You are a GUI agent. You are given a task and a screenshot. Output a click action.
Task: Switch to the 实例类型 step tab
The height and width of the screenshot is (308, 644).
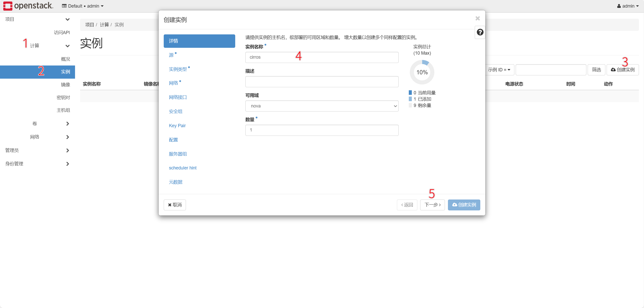point(178,69)
